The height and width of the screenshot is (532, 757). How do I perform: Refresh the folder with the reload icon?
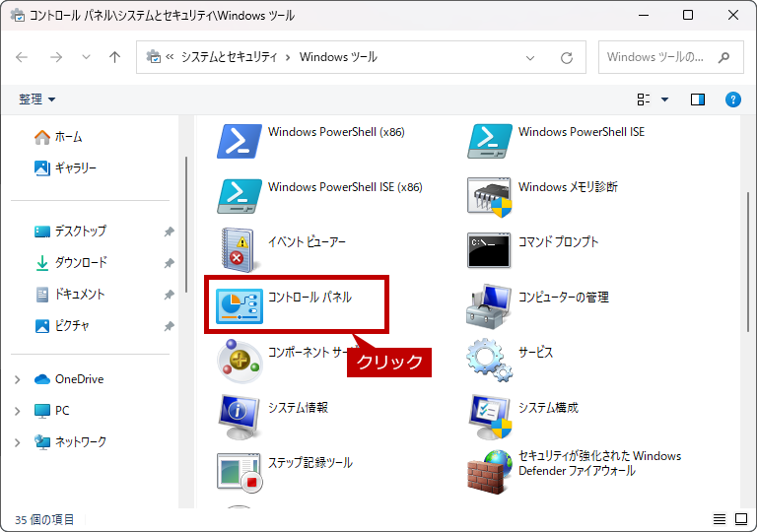tap(567, 58)
